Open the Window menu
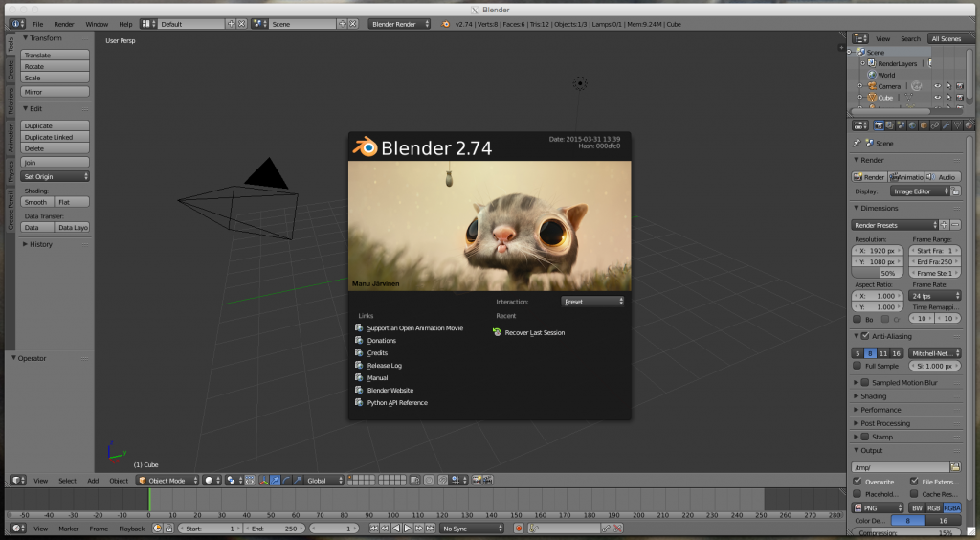This screenshot has height=540, width=980. [97, 24]
